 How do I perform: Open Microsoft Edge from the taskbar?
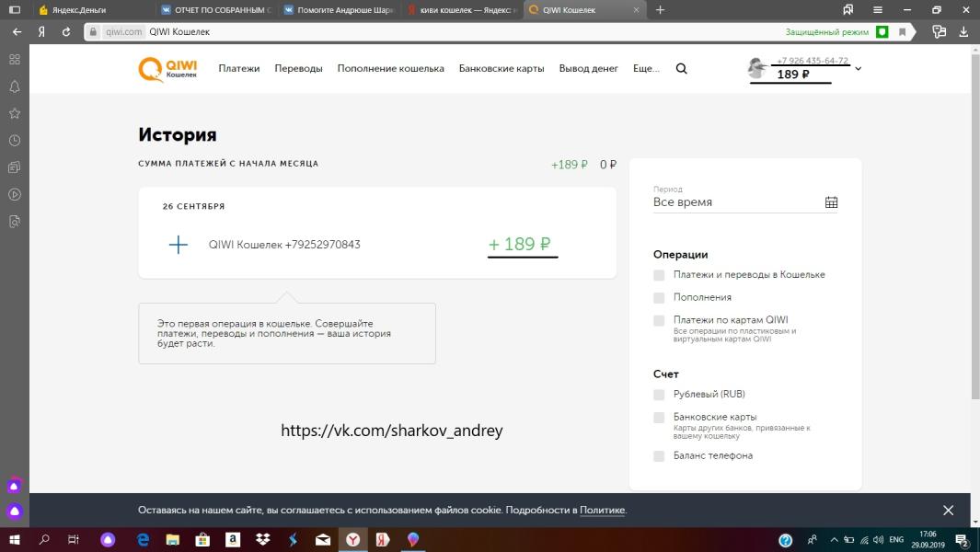click(143, 539)
